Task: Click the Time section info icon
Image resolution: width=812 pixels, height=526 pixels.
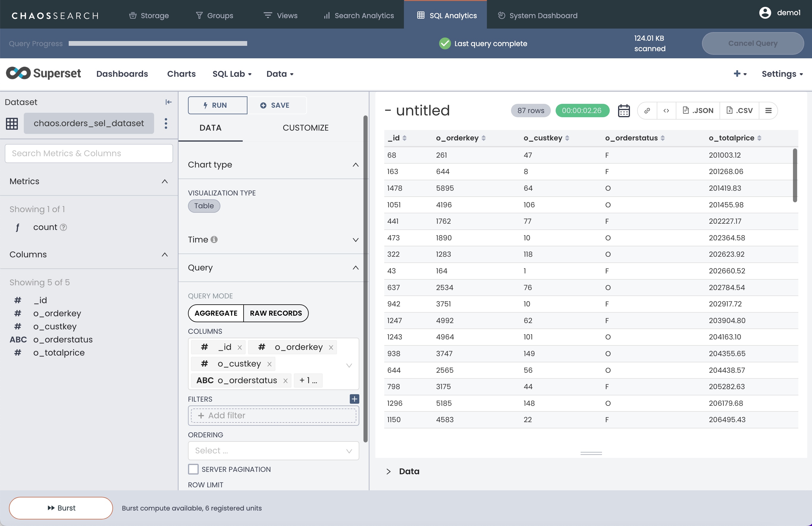Action: (214, 239)
